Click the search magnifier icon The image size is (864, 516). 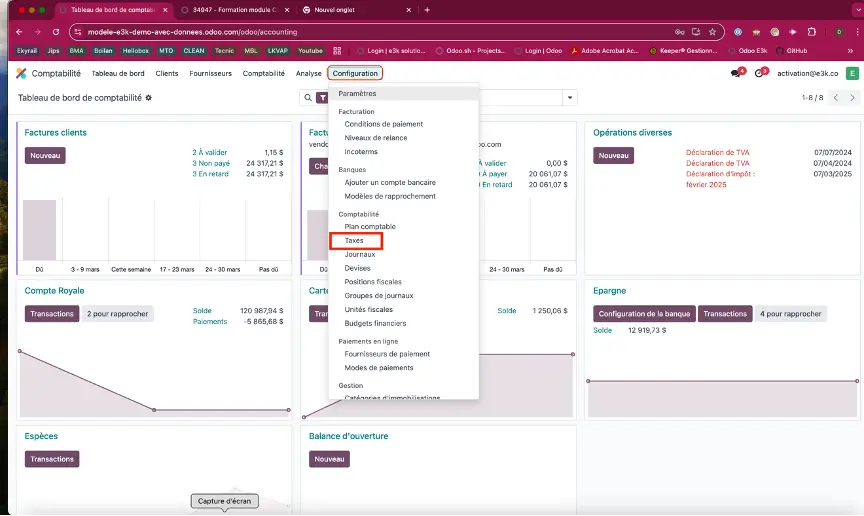coord(307,98)
